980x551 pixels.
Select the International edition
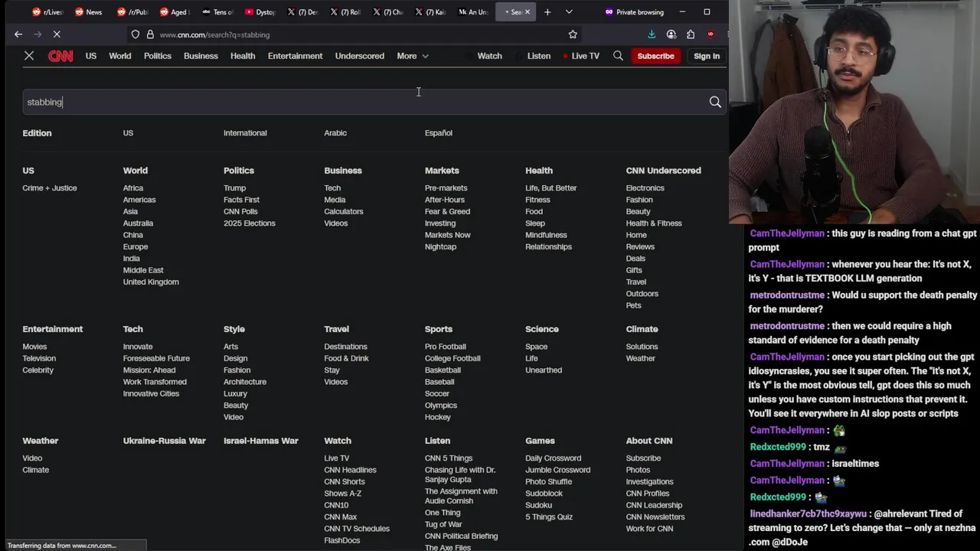point(245,133)
